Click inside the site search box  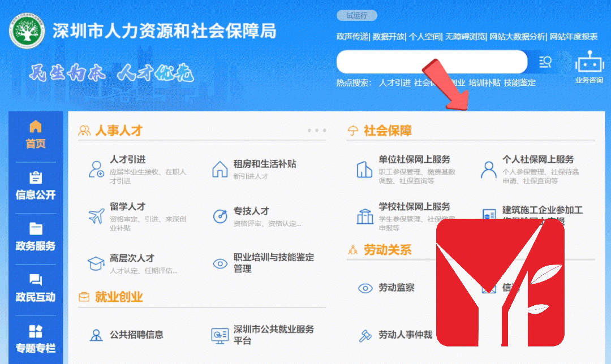pos(432,62)
